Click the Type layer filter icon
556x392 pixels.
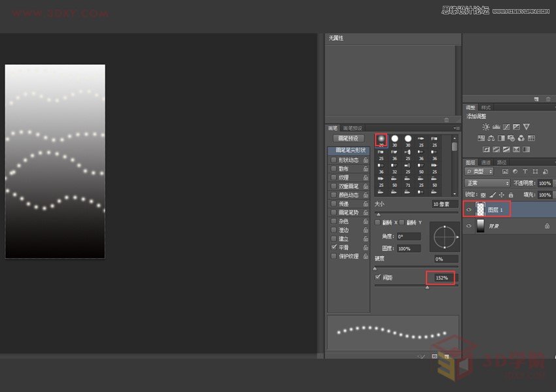click(525, 171)
